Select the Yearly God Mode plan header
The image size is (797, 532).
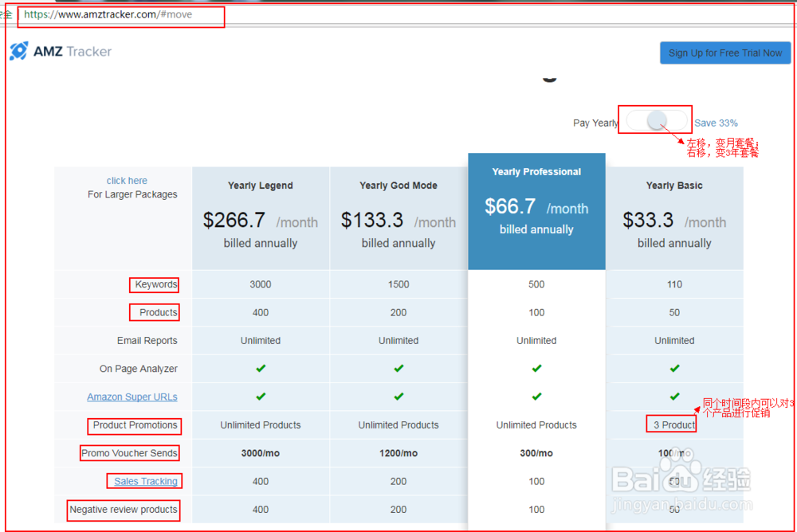pyautogui.click(x=398, y=186)
